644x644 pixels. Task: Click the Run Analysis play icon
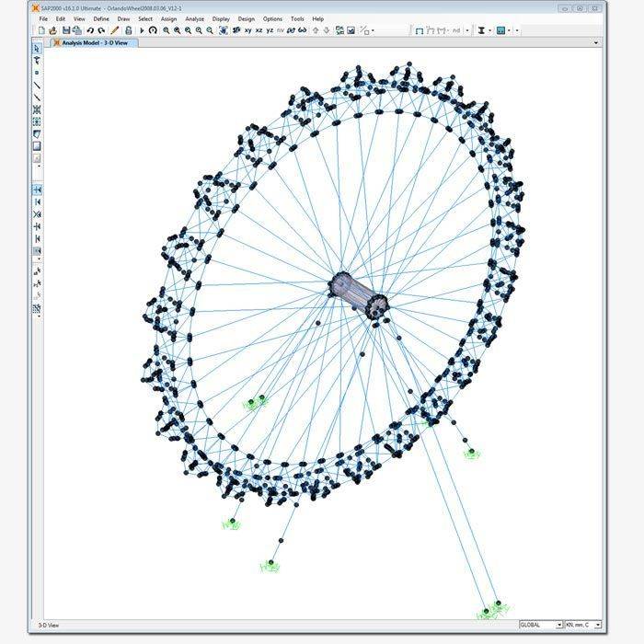(142, 30)
